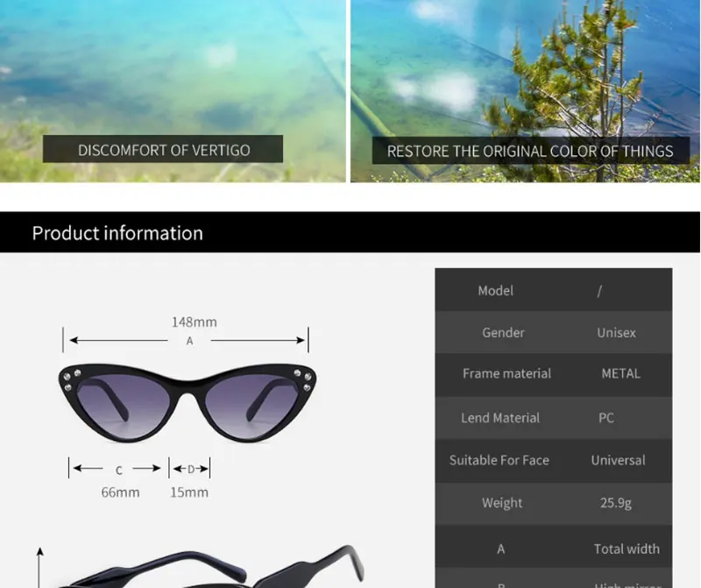701x588 pixels.
Task: Click the 'Weight' row label
Action: point(502,503)
